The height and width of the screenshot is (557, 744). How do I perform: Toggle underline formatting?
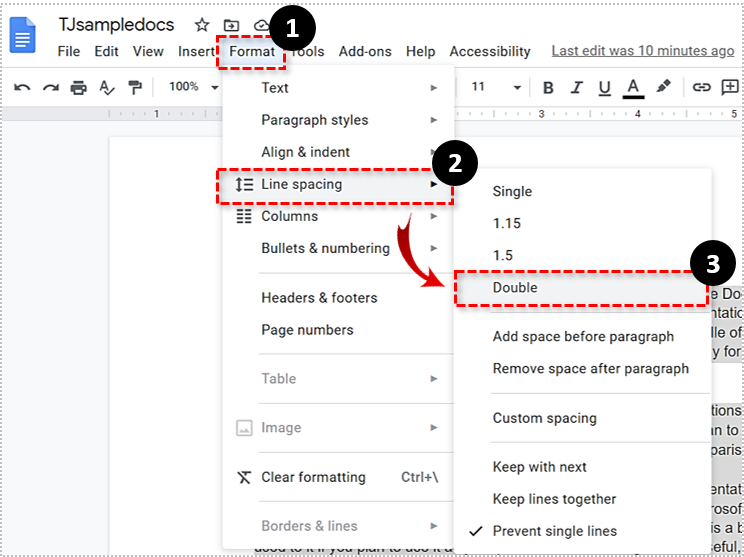[604, 88]
